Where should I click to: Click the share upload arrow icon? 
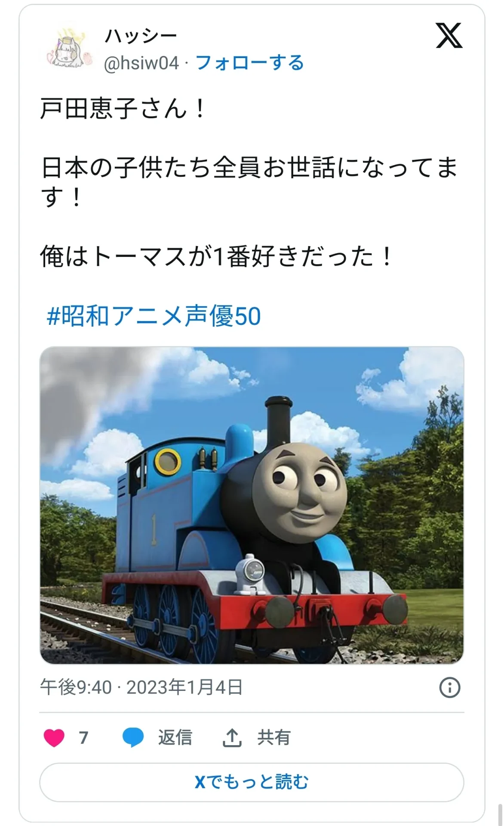click(x=232, y=737)
